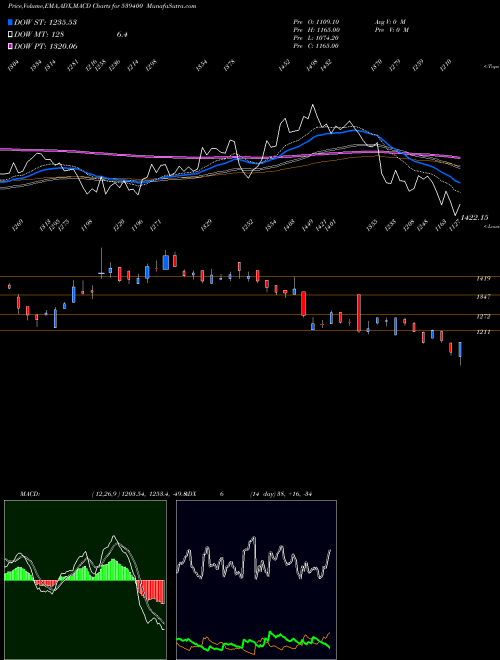This screenshot has height=660, width=500.
Task: Click the 'Pre O: 1109.10' open value
Action: pos(316,22)
